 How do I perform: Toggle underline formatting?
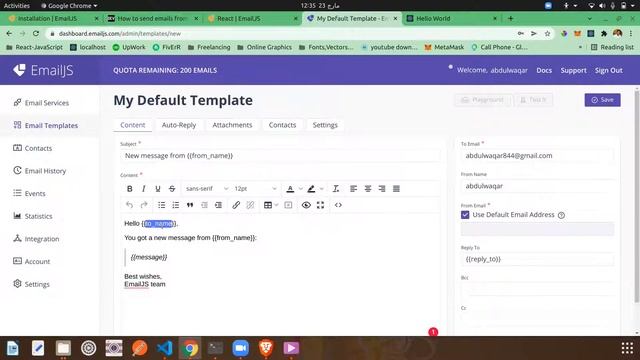click(158, 189)
